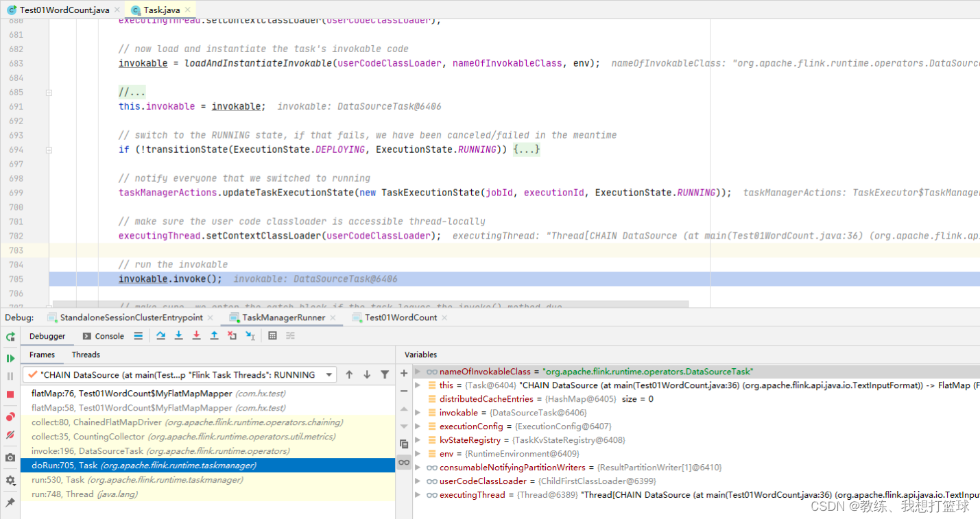
Task: Filter frames with the funnel icon
Action: point(385,374)
